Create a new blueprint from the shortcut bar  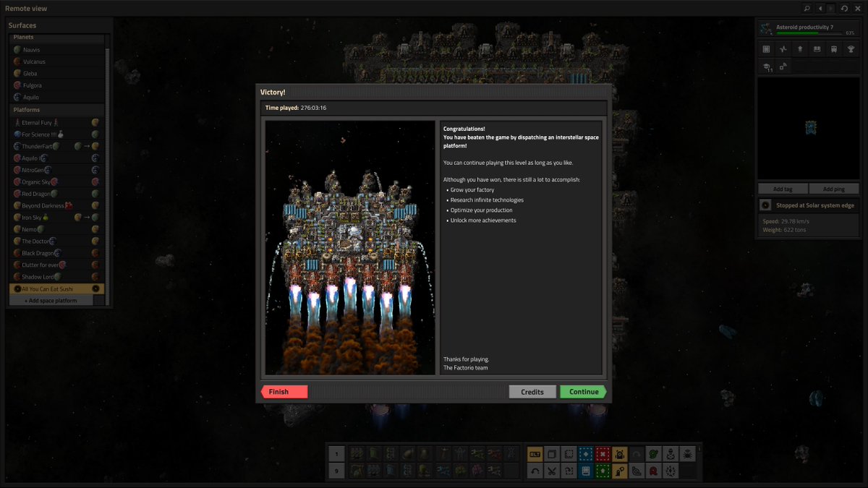click(x=586, y=453)
